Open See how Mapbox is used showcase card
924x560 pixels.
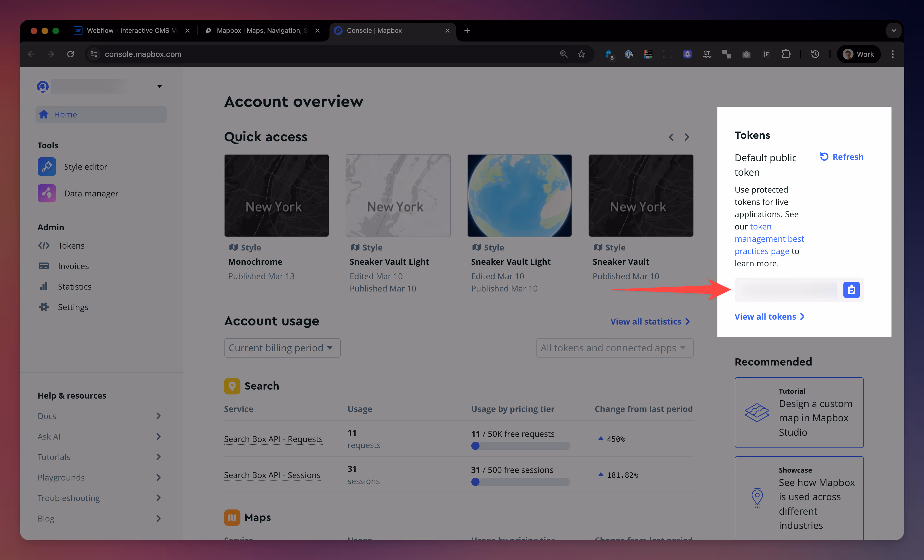click(x=799, y=498)
